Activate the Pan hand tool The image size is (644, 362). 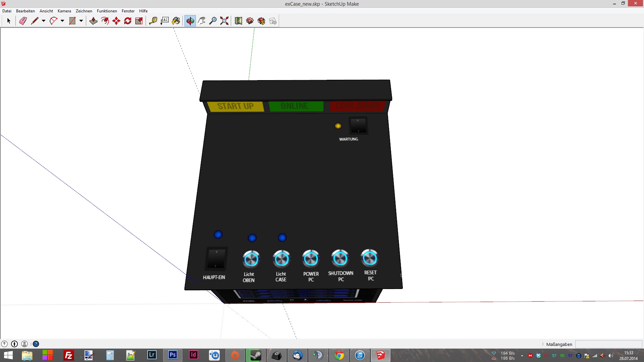(x=201, y=21)
